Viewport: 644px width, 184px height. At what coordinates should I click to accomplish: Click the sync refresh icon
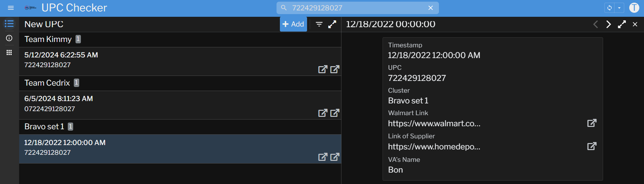(609, 8)
